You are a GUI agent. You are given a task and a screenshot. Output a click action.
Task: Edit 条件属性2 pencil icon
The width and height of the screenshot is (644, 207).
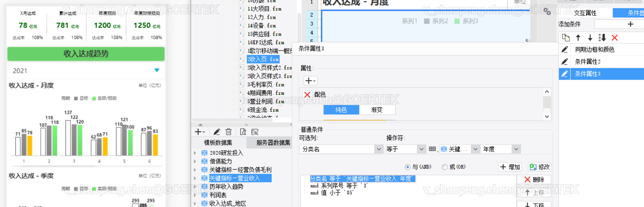coord(565,61)
